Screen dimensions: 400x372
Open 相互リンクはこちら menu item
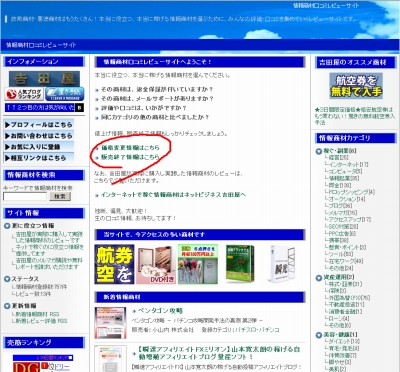click(39, 158)
